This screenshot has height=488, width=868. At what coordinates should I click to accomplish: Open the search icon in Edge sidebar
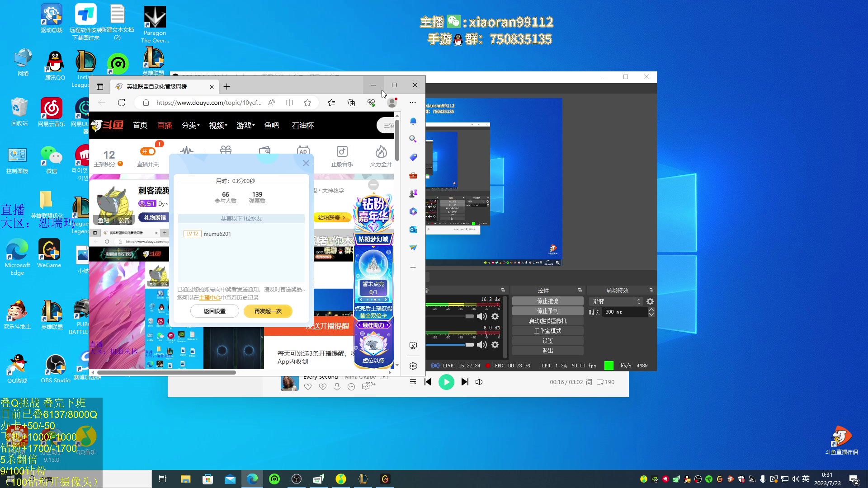coord(413,139)
